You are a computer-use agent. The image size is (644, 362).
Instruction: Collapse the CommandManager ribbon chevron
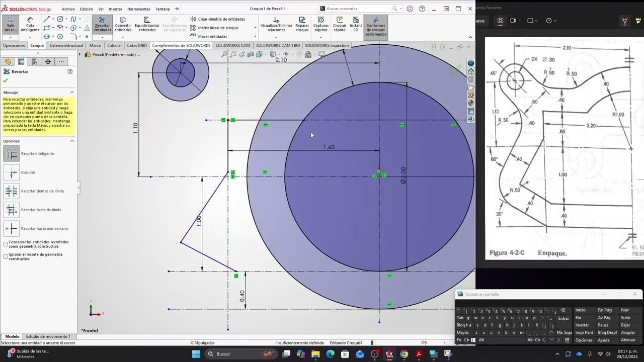click(x=470, y=37)
